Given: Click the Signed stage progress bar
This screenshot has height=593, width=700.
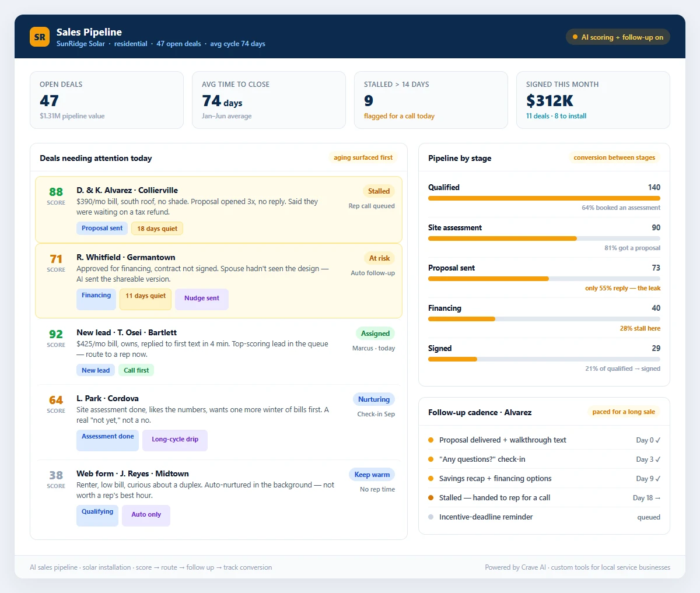Looking at the screenshot, I should pos(544,359).
